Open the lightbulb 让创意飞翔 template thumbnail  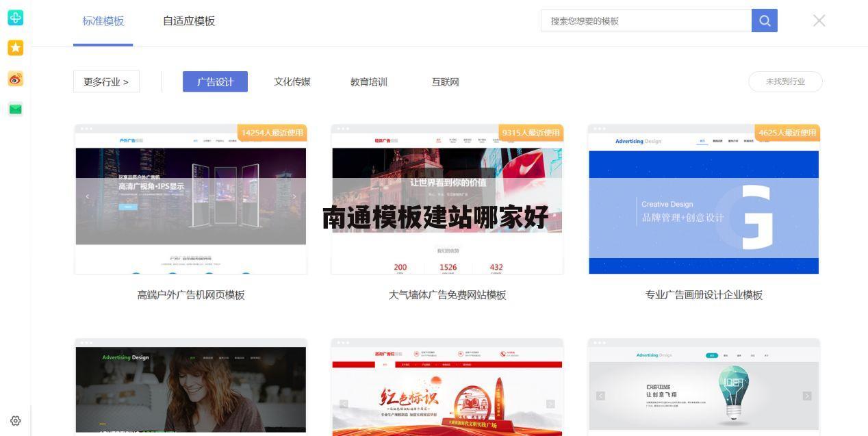pos(704,387)
